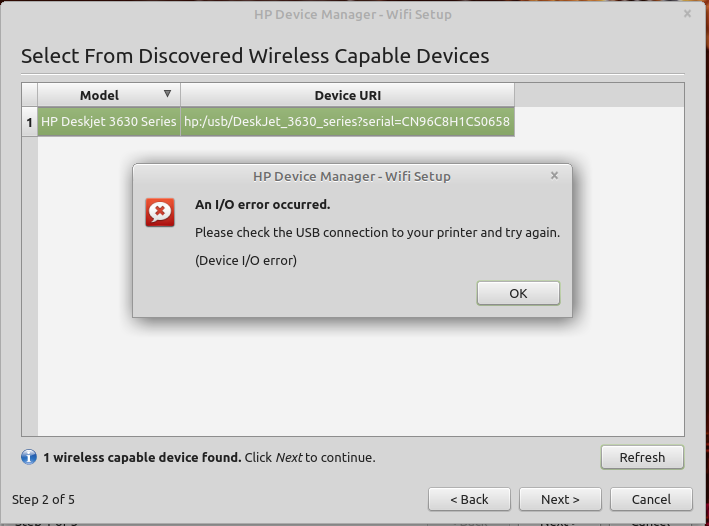Click the table's top-left corner selector
The width and height of the screenshot is (709, 526).
[29, 95]
